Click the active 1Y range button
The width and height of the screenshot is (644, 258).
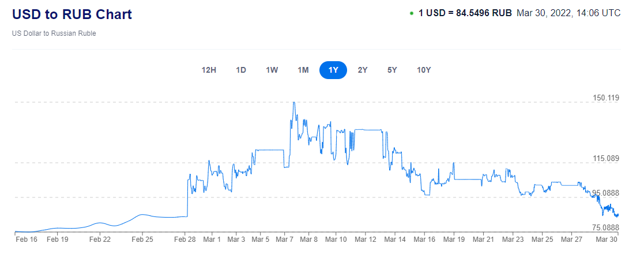(333, 70)
